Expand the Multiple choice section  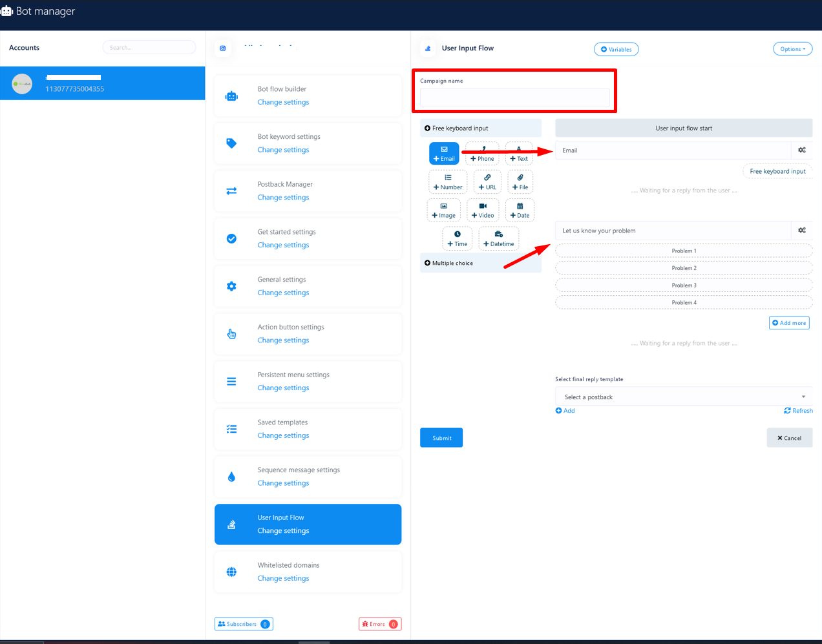point(480,263)
